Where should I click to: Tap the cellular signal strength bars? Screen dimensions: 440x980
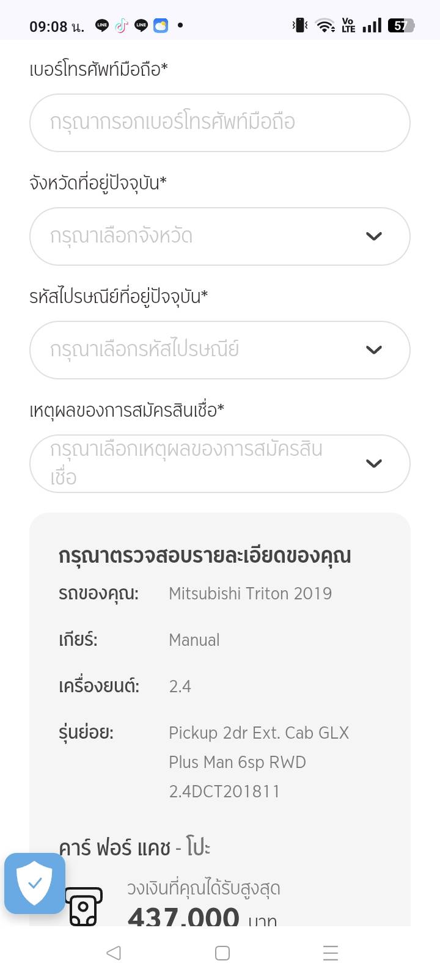372,26
